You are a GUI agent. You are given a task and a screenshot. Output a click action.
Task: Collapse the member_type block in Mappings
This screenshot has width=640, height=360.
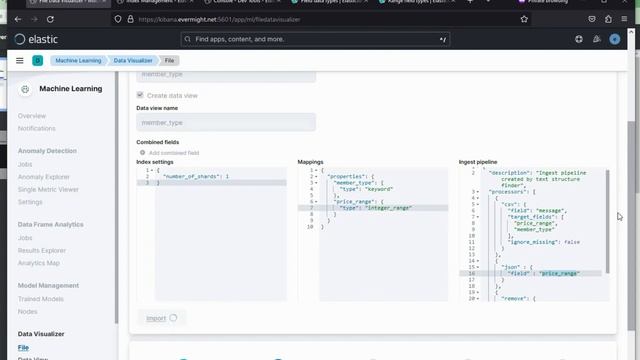(x=316, y=183)
